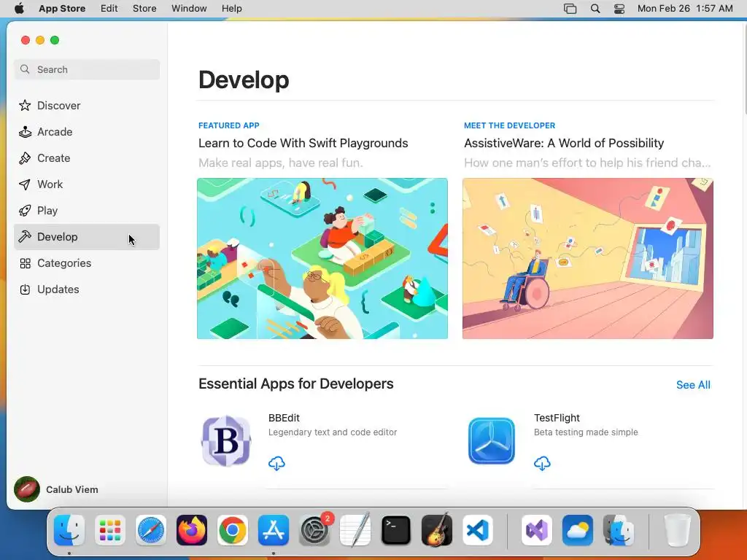Open the Help menu
The width and height of the screenshot is (747, 560).
(231, 9)
